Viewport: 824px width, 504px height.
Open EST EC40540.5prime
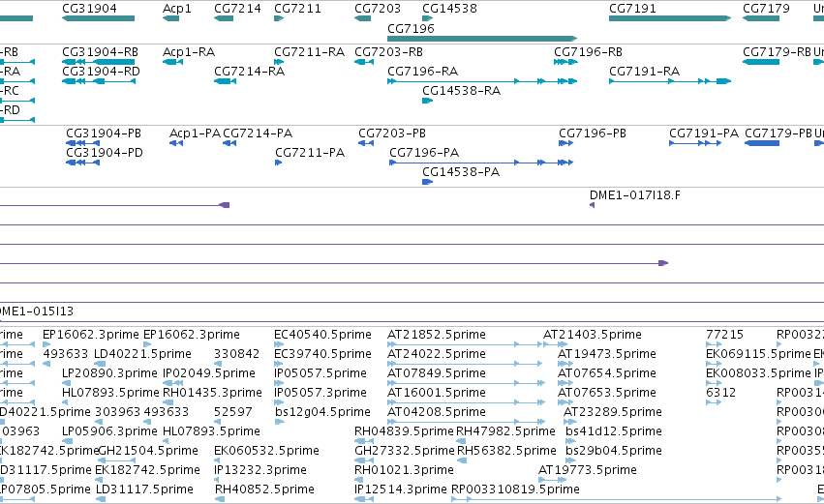pyautogui.click(x=322, y=335)
